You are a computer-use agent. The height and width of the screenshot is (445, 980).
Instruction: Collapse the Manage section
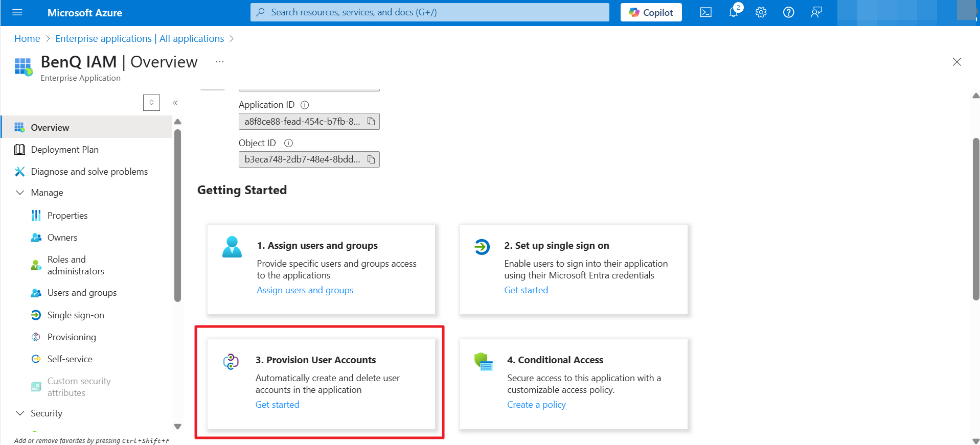pos(20,193)
